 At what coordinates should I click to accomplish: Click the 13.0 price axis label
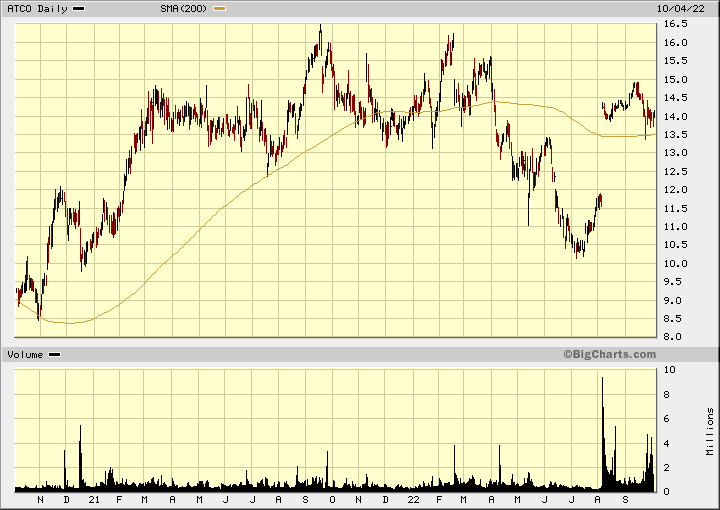tap(676, 153)
